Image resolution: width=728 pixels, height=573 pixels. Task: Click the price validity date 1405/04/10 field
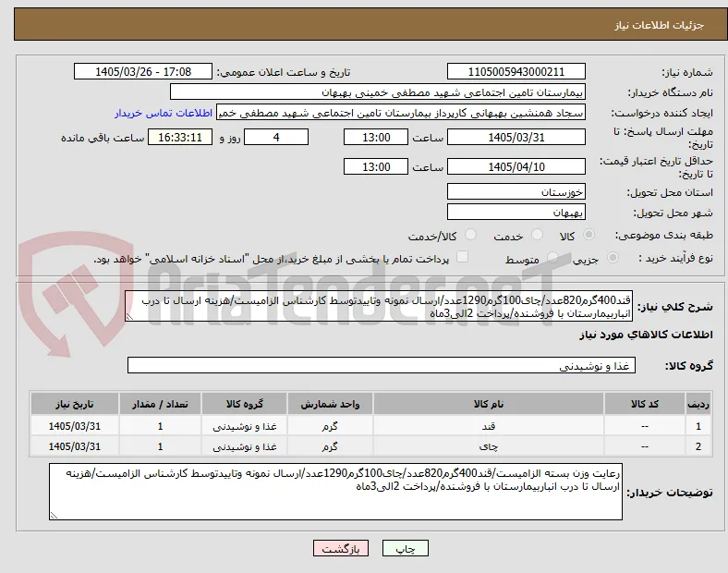point(516,166)
